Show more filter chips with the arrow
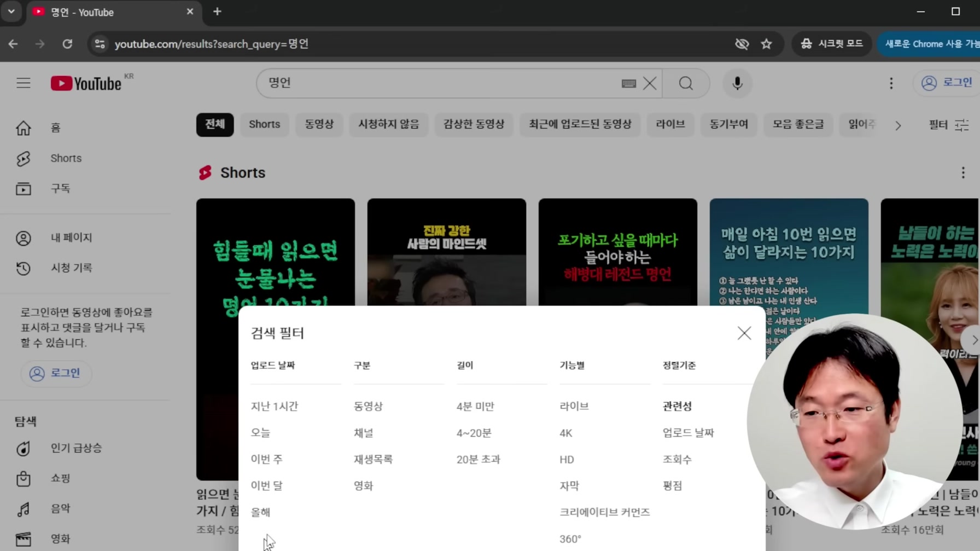 tap(898, 125)
